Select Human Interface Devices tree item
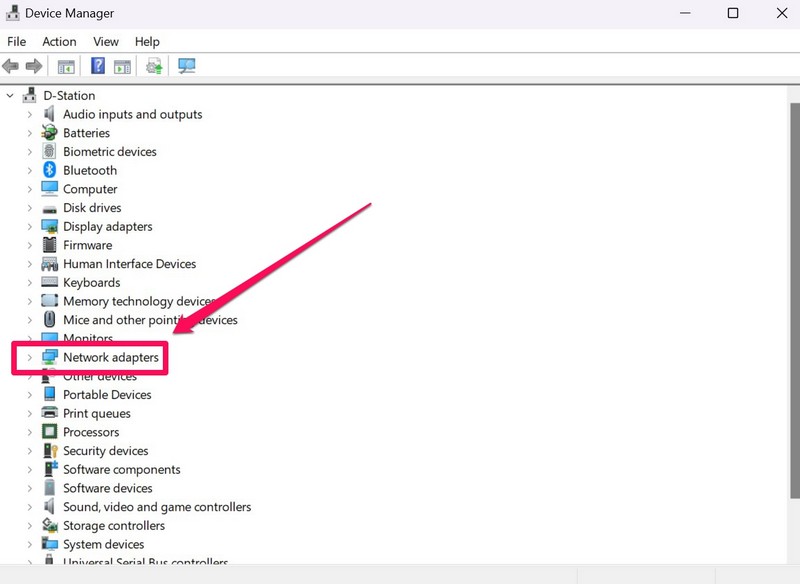This screenshot has height=584, width=800. coord(129,264)
